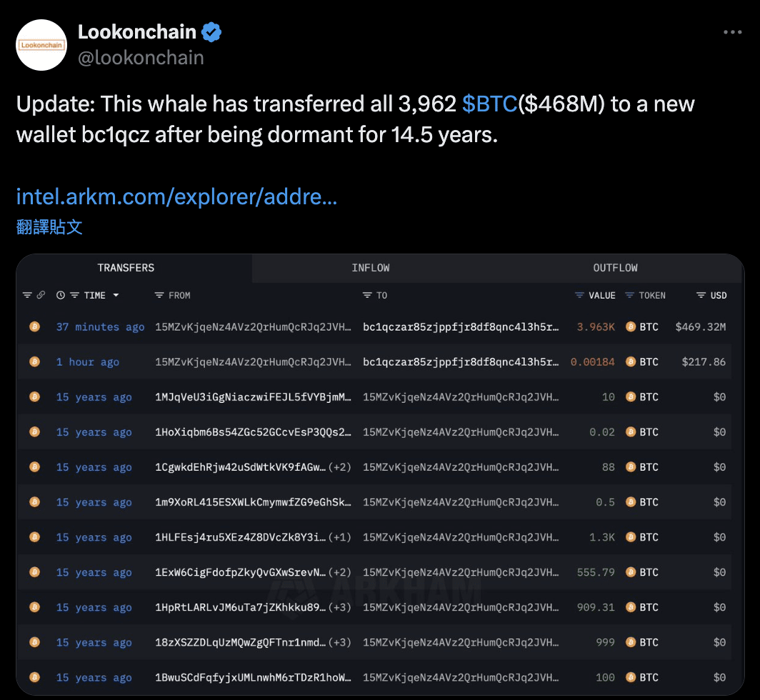Click the $BTC cashtag link

(x=489, y=104)
